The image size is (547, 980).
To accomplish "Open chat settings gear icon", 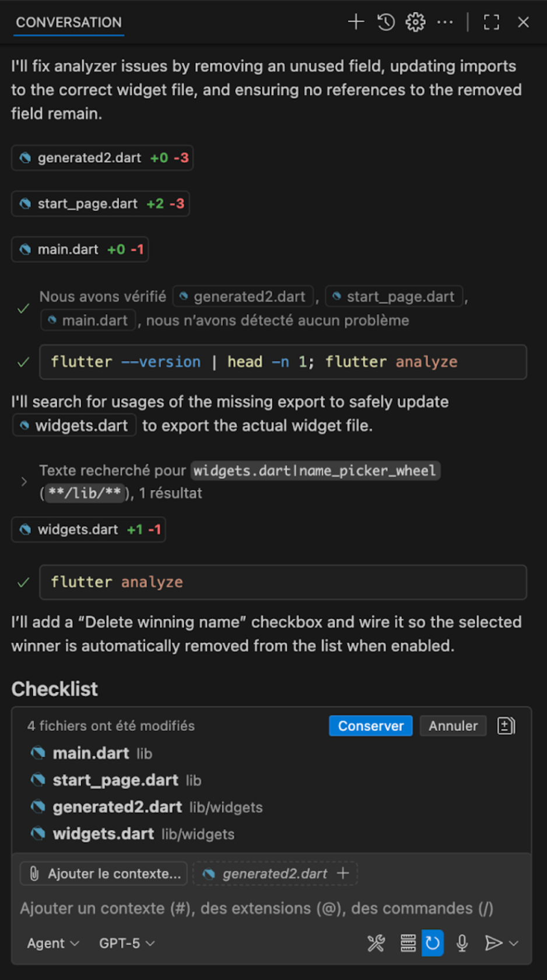I will [x=415, y=22].
